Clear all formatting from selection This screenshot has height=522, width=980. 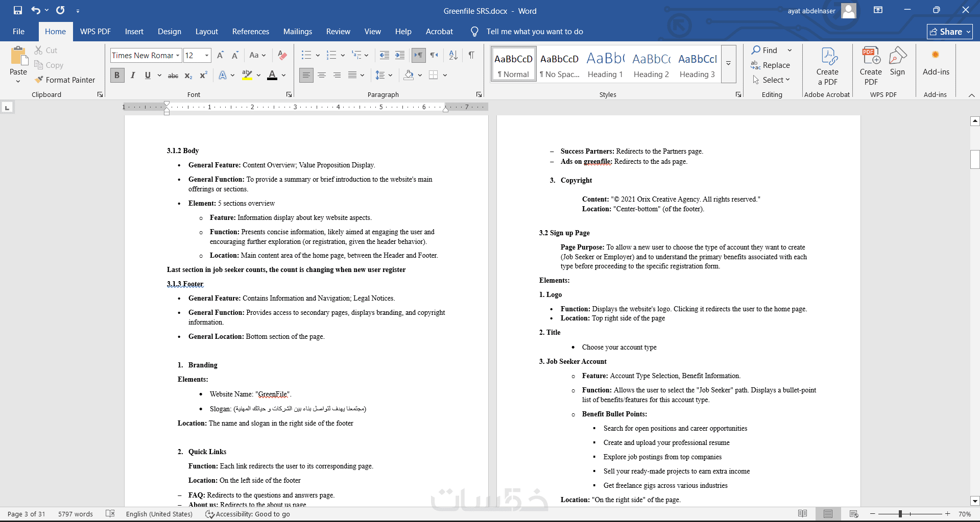click(x=282, y=55)
